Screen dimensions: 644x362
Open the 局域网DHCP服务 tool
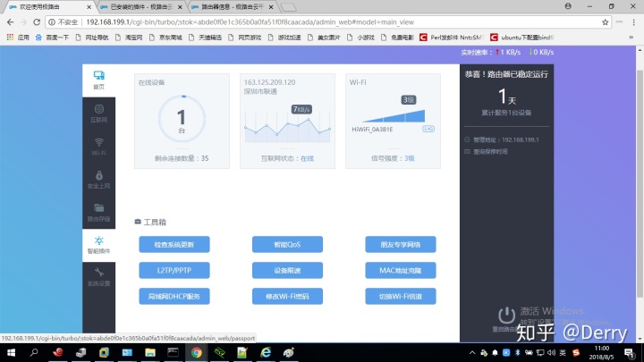(174, 297)
